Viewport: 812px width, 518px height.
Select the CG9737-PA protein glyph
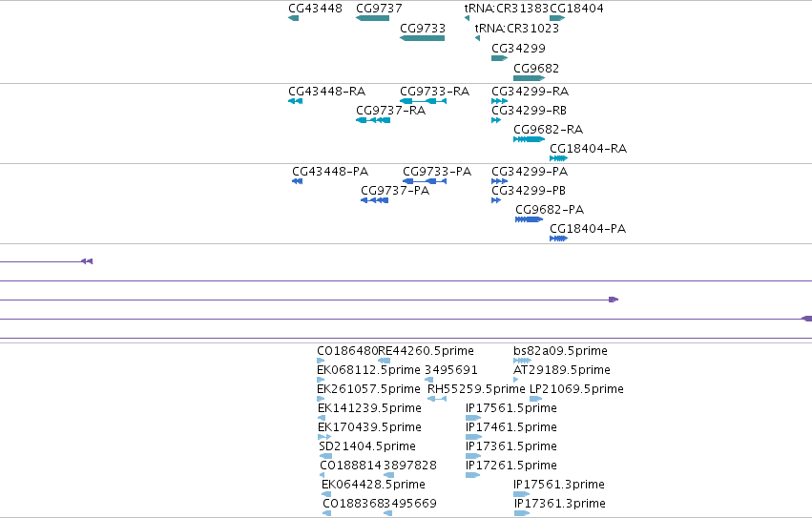point(374,200)
